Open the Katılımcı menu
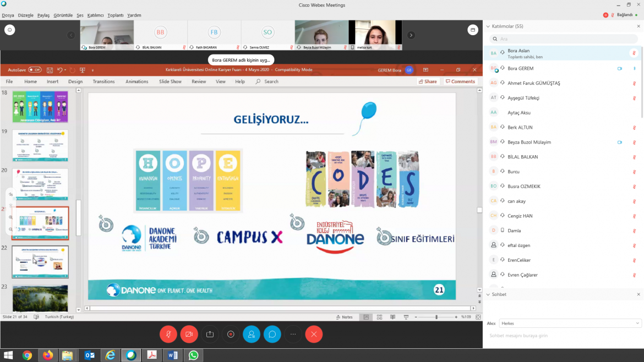Screen dimensions: 644x362 [95, 15]
